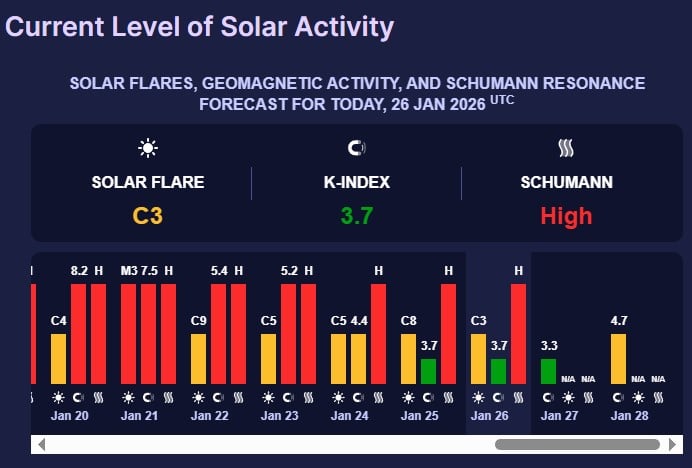Click the sun icon for Jan 20

pos(58,397)
